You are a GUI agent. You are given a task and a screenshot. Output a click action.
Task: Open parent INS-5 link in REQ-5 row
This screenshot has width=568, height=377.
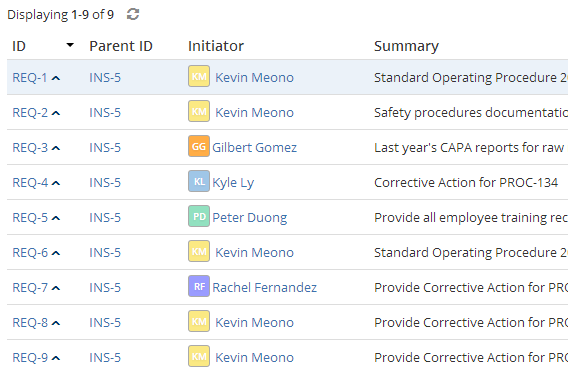pyautogui.click(x=105, y=217)
